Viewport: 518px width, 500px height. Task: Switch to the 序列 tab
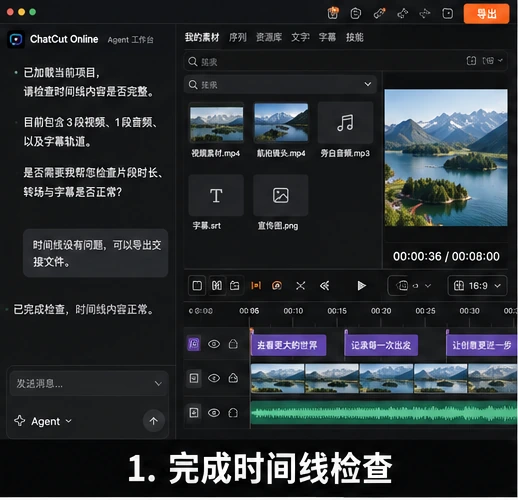coord(238,37)
